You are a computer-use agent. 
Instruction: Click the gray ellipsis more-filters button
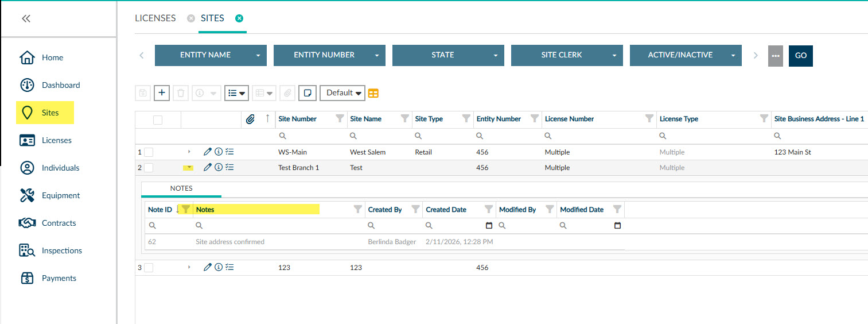click(776, 56)
